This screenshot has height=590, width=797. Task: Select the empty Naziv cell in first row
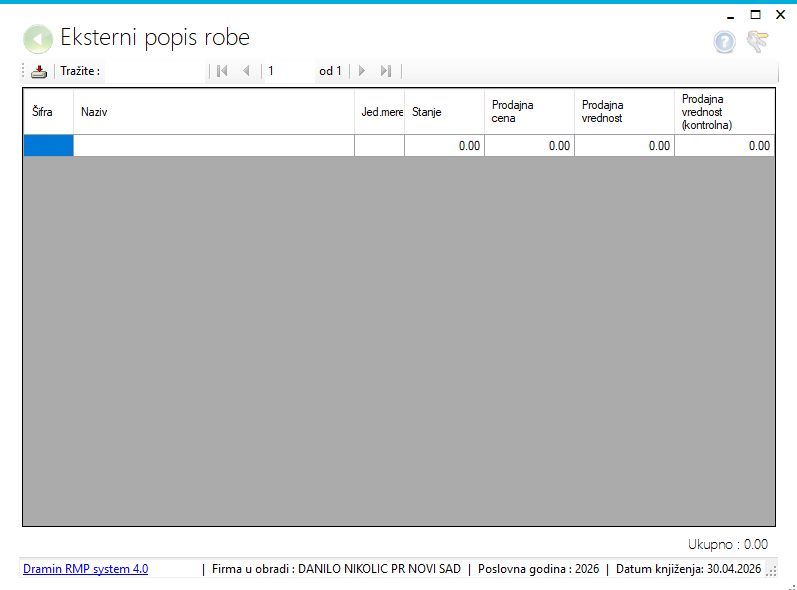tap(214, 146)
